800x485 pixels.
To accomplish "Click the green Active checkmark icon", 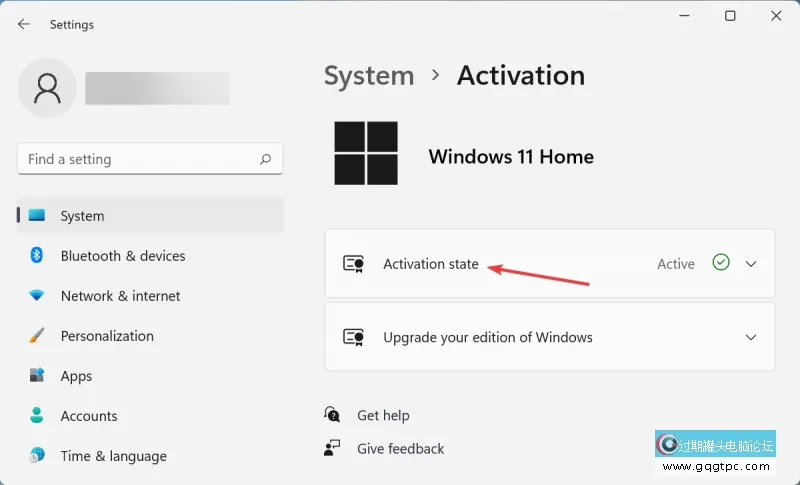I will pos(721,263).
